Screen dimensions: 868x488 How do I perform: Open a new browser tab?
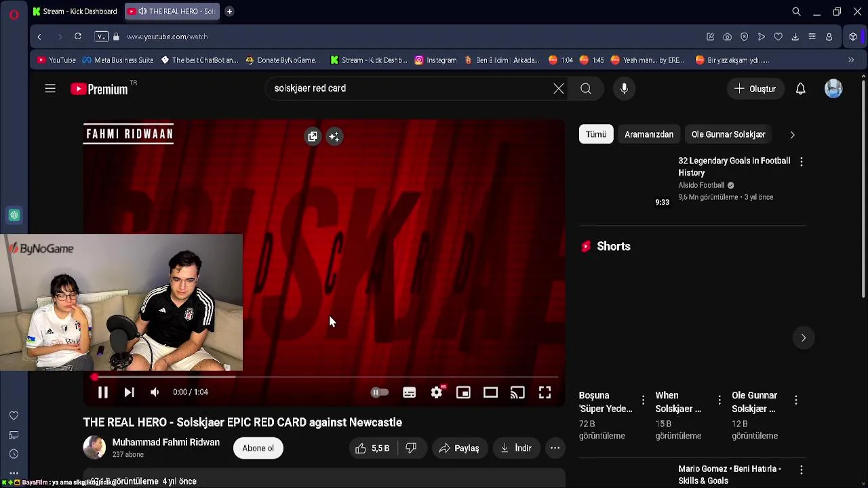point(229,12)
